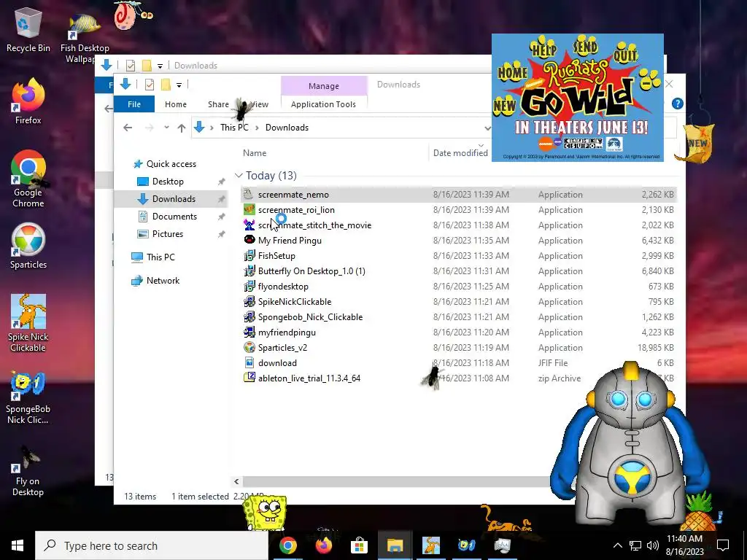The width and height of the screenshot is (747, 560).
Task: Open the Customize Quick Access Toolbar dropdown
Action: tap(179, 85)
